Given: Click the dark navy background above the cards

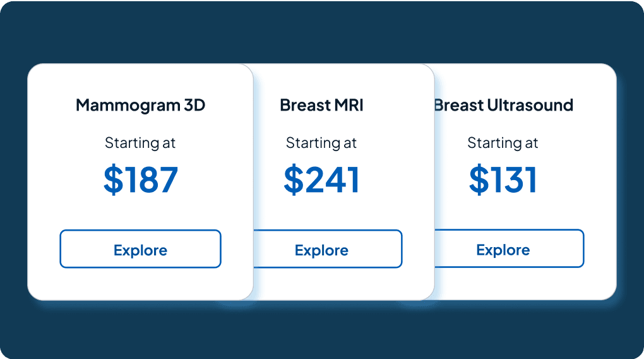Looking at the screenshot, I should [322, 32].
